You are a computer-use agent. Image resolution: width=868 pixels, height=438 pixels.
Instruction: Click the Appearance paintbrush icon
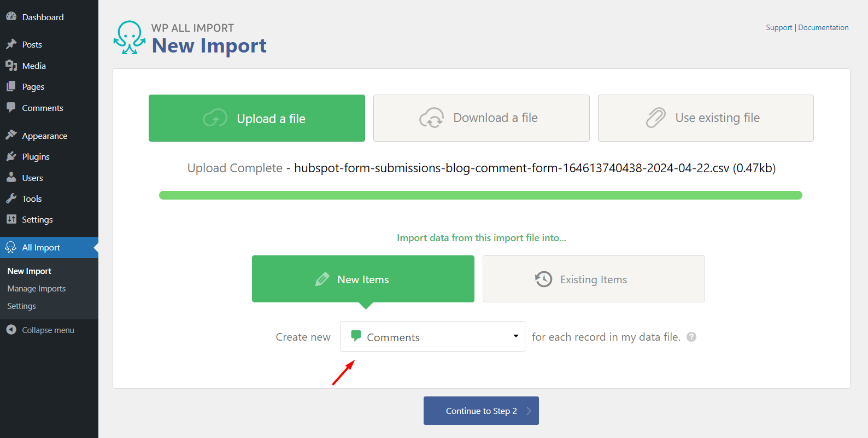(11, 136)
